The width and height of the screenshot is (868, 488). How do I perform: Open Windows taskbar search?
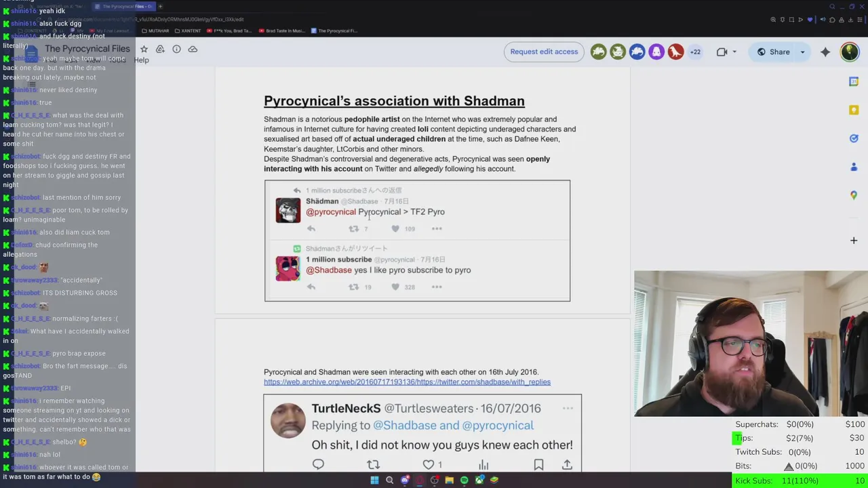click(389, 480)
